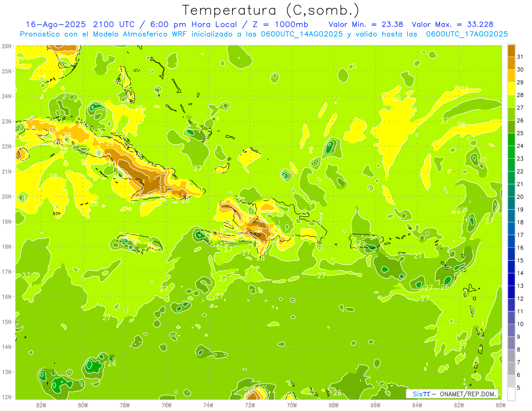Click the "72W" longitude axis label

pyautogui.click(x=250, y=405)
